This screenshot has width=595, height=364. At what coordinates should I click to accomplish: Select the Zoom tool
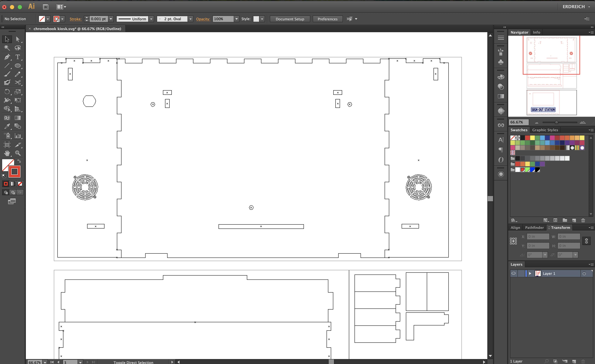point(18,153)
